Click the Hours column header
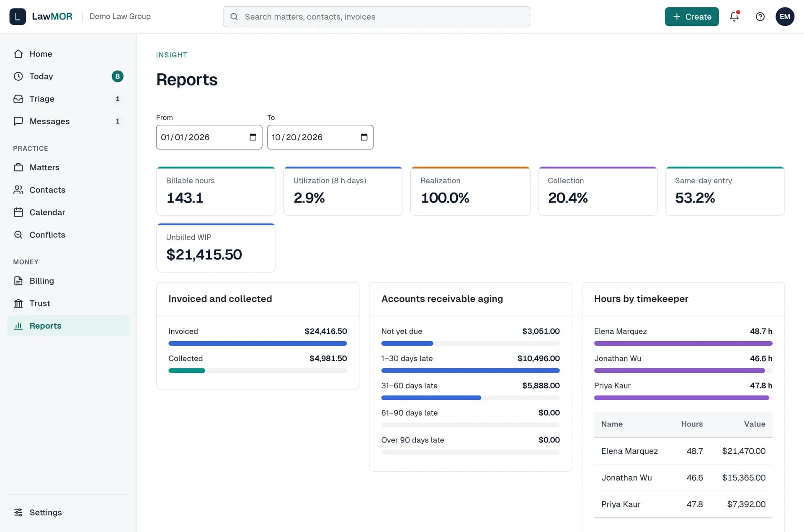The height and width of the screenshot is (532, 804). (692, 424)
